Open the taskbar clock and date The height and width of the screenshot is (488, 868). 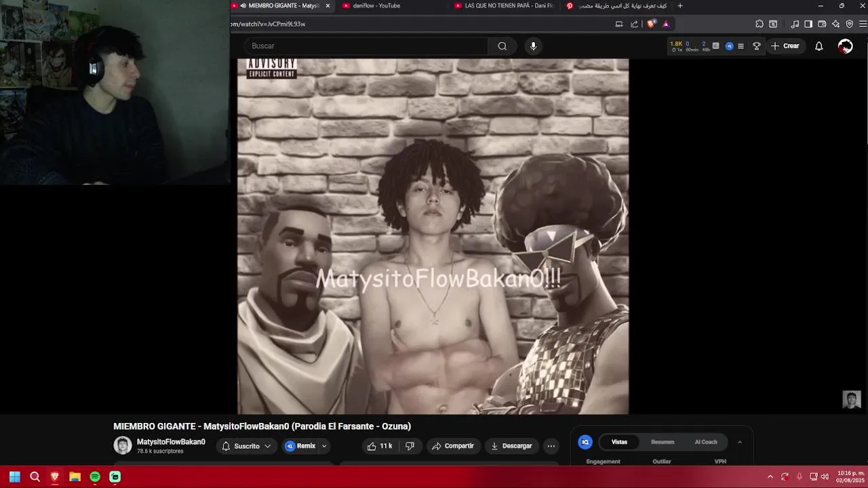(x=850, y=476)
